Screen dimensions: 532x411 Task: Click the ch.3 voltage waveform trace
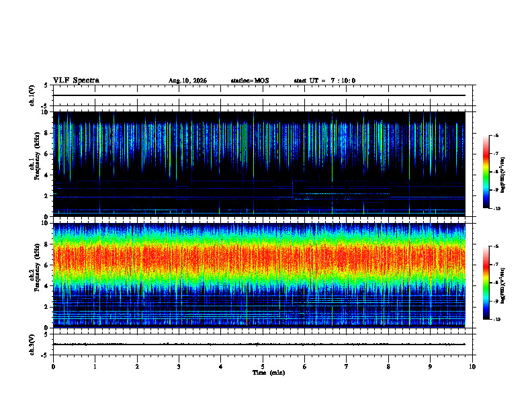[259, 345]
